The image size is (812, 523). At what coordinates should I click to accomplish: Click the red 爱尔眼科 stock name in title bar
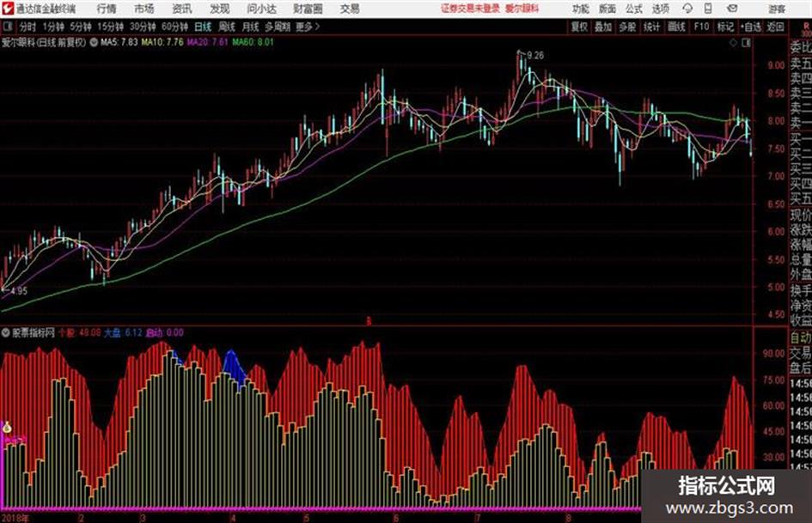522,9
